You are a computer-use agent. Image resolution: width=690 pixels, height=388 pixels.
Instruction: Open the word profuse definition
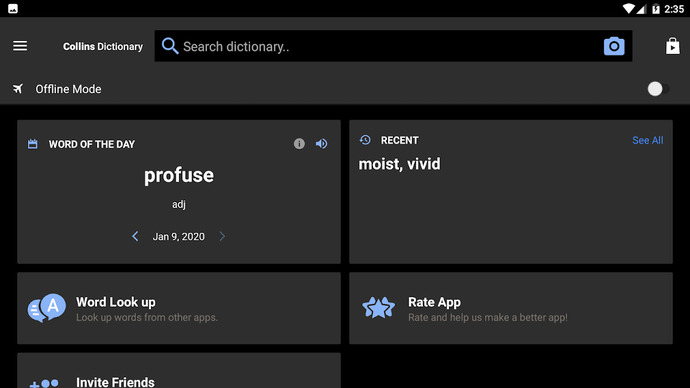pyautogui.click(x=179, y=176)
